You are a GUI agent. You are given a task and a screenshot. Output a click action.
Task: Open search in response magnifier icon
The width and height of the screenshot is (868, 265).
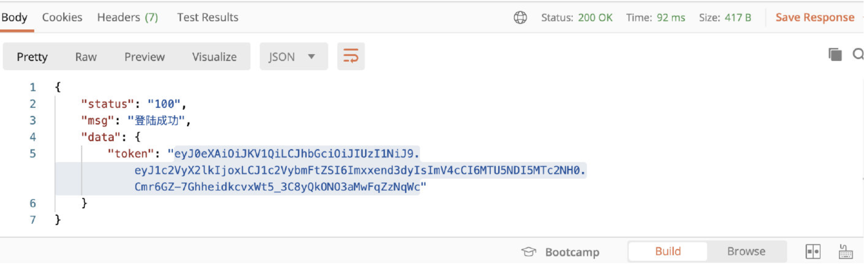(x=858, y=54)
